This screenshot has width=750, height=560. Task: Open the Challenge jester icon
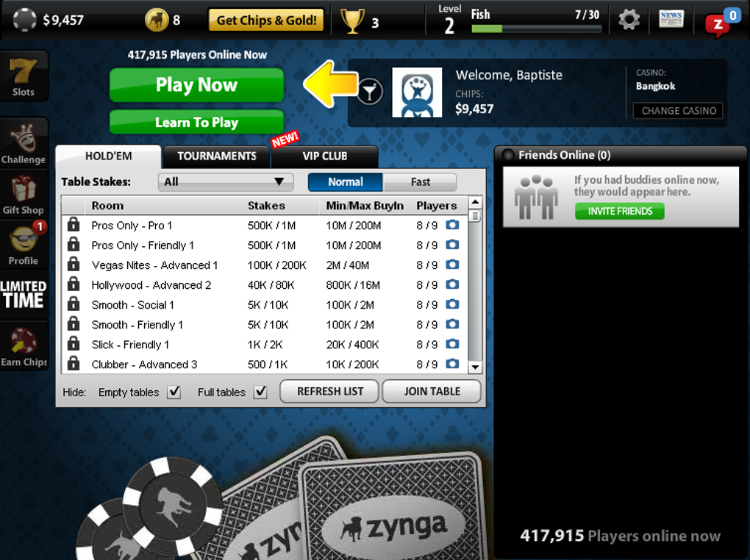coord(24,143)
